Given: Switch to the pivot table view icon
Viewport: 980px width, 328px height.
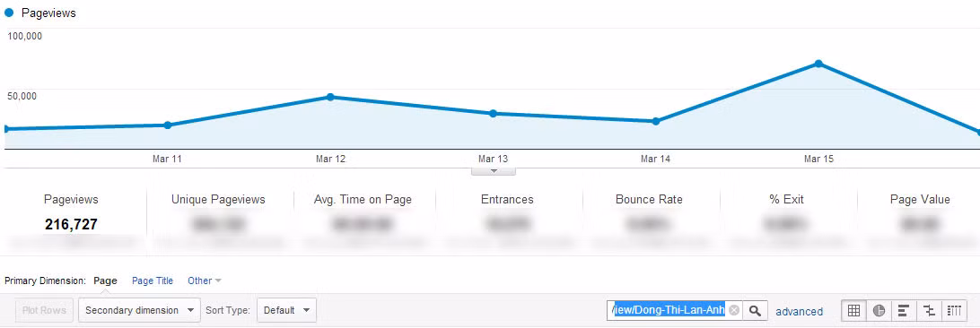Looking at the screenshot, I should (954, 311).
